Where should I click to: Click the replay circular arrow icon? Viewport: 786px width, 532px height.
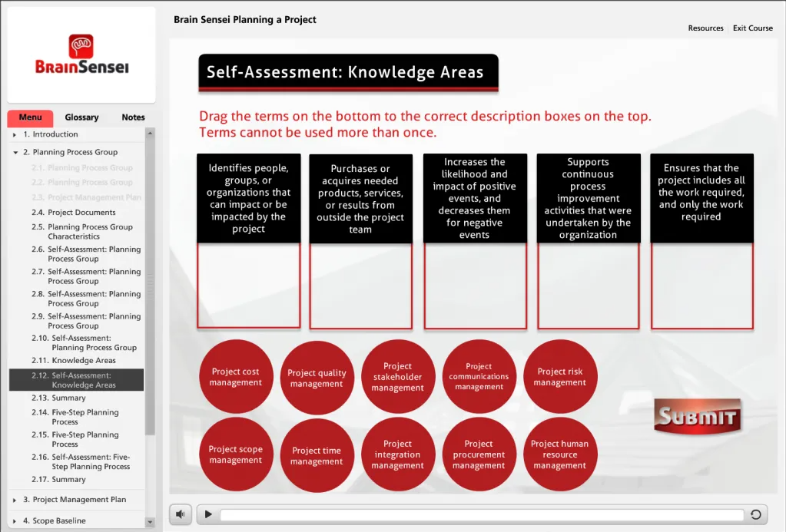point(755,515)
